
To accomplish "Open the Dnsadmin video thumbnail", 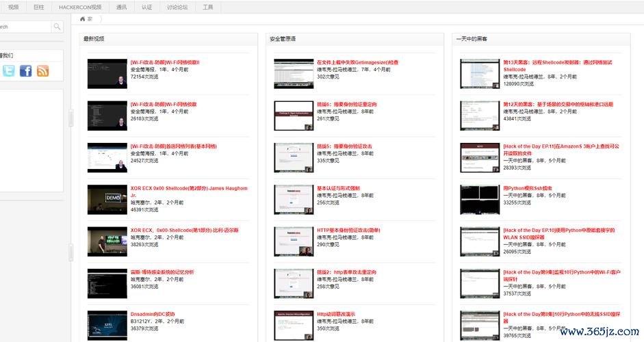I will [107, 325].
